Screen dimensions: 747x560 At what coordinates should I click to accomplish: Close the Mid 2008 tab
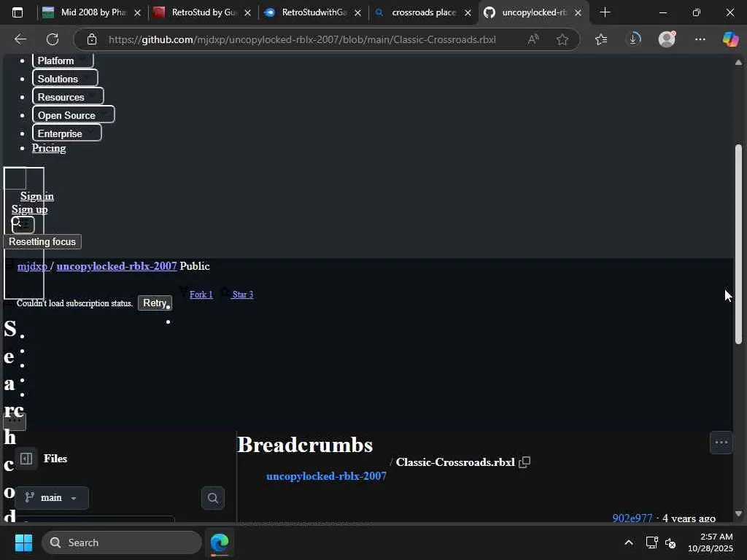(137, 13)
